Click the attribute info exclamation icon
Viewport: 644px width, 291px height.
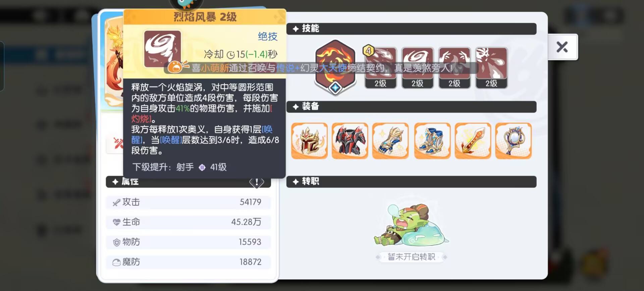click(257, 182)
